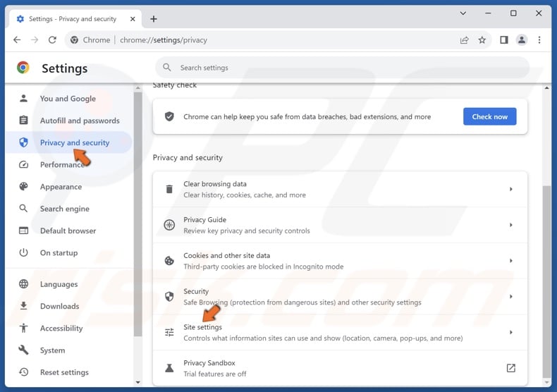Screen dimensions: 557x392
Task: Click the Privacy and security shield icon in sidebar
Action: coord(23,142)
